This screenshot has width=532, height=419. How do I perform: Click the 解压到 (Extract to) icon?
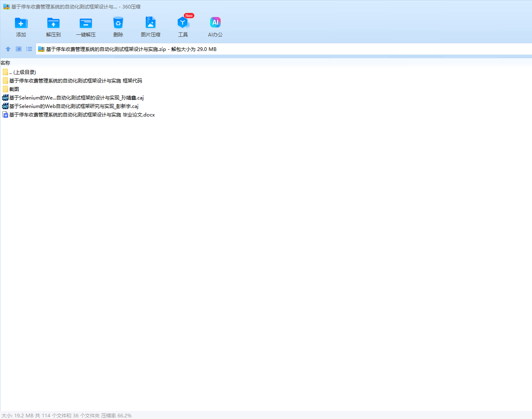click(53, 23)
